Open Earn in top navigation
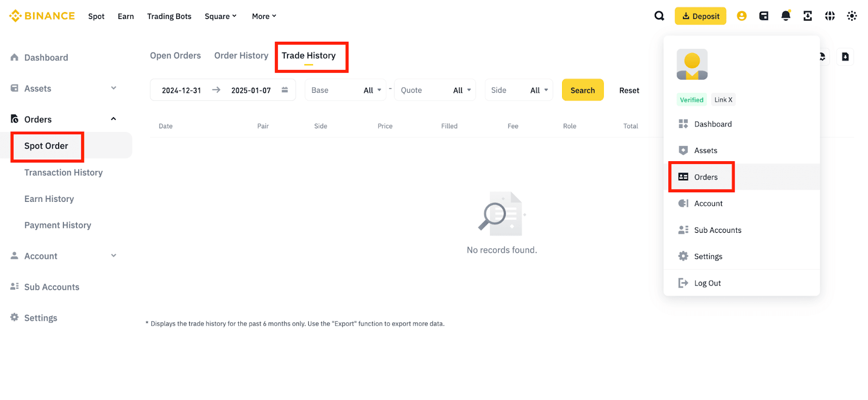 [126, 16]
